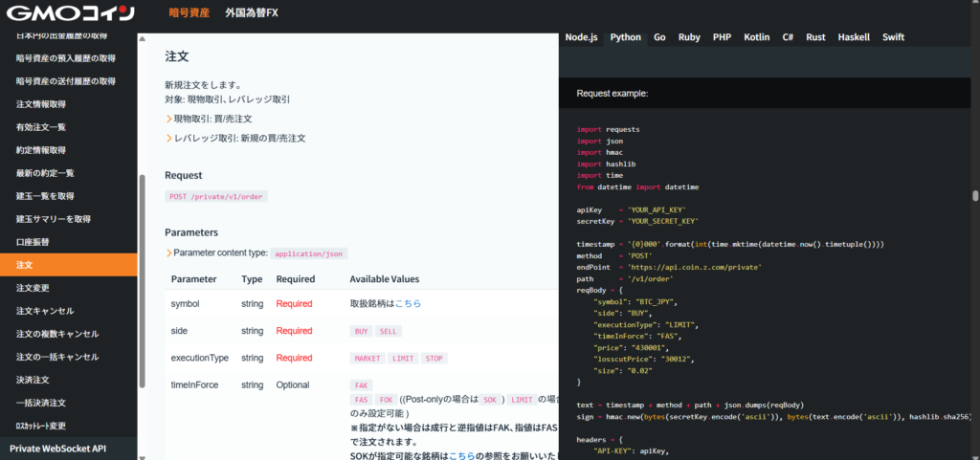The image size is (980, 460).
Task: Go to 注文の一括キャンセル in sidebar
Action: click(x=57, y=357)
